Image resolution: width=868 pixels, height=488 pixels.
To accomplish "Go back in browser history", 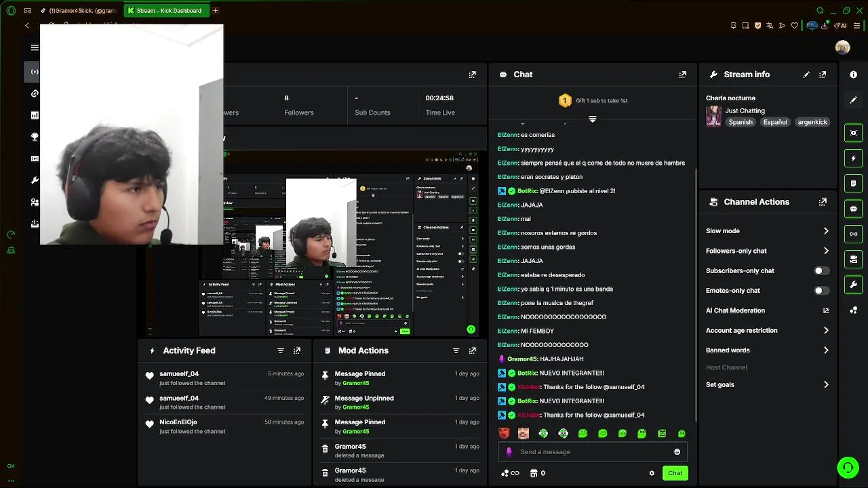I will click(27, 26).
